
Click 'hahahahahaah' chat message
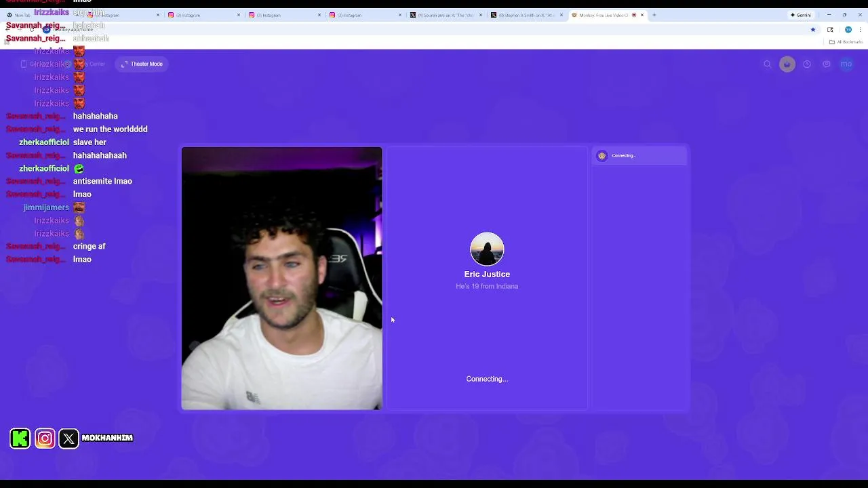[x=100, y=155]
